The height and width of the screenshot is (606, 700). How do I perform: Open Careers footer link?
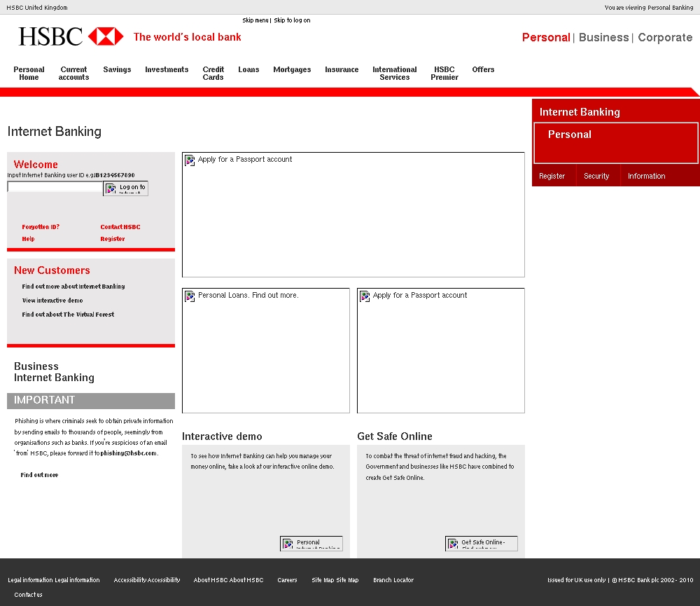(287, 580)
